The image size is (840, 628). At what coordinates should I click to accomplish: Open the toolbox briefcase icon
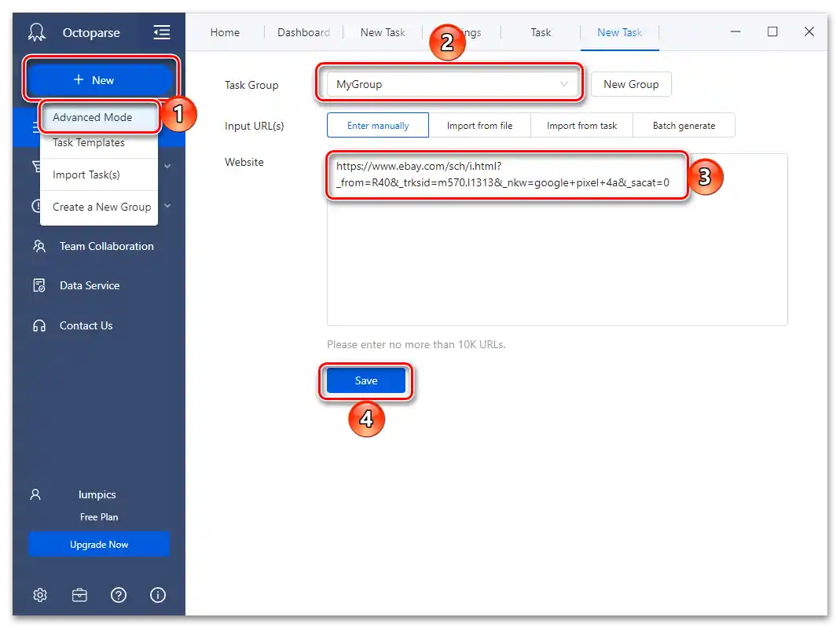click(x=79, y=595)
